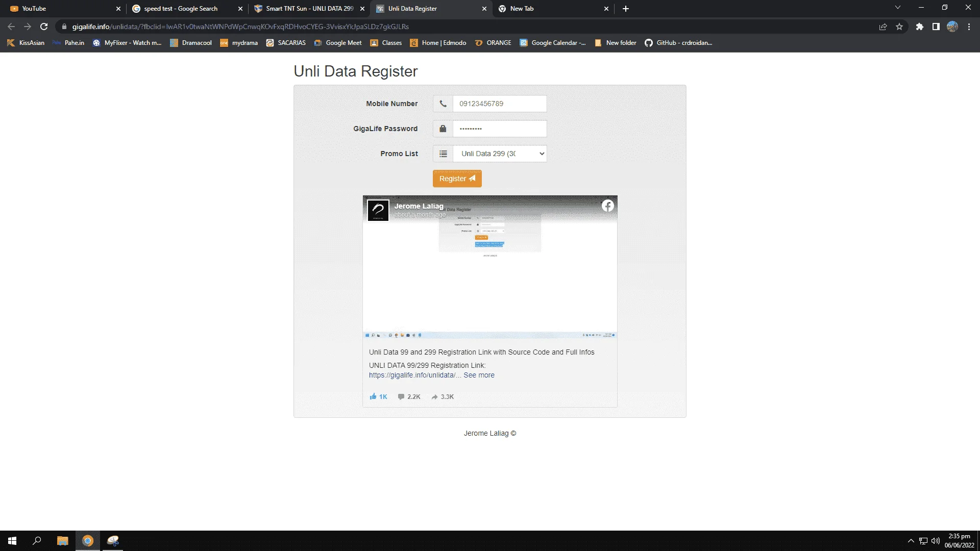This screenshot has width=980, height=551.
Task: Open the tab search chevron
Action: click(x=897, y=8)
